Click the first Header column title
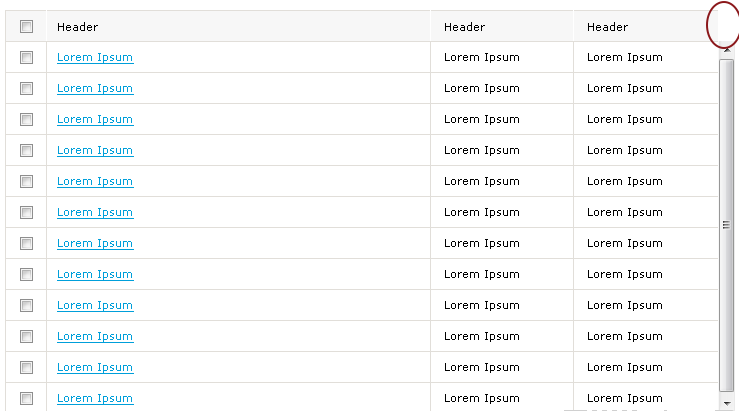 pos(78,27)
